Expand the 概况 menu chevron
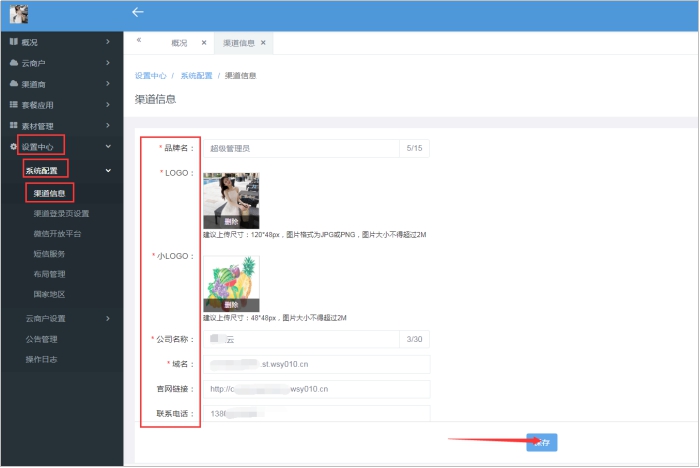The width and height of the screenshot is (700, 468). [x=108, y=42]
